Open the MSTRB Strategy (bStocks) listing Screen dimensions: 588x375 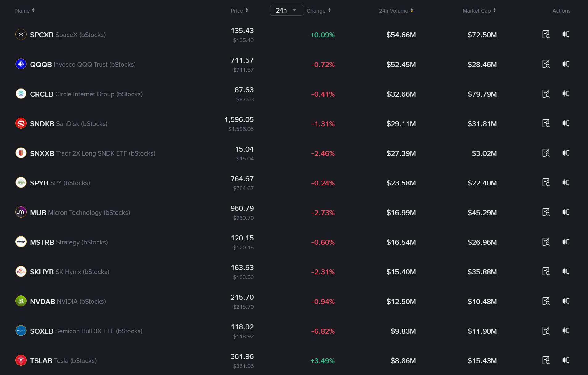click(69, 242)
